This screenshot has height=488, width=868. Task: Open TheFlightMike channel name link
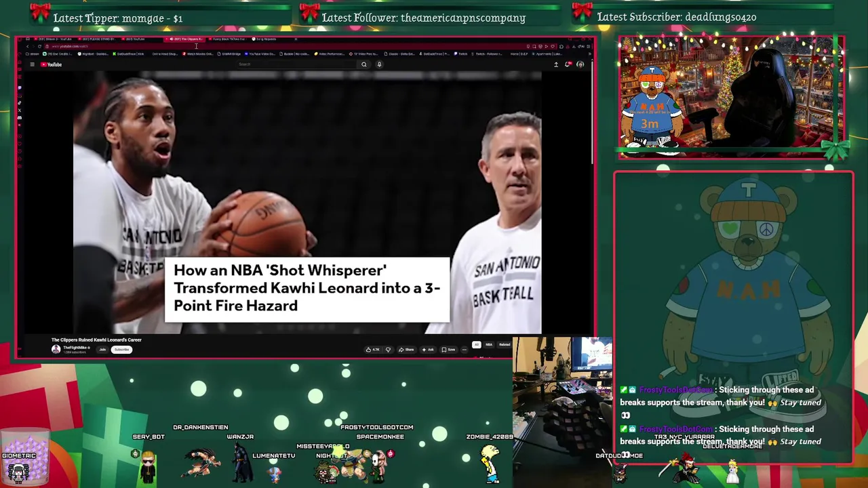[x=75, y=348]
